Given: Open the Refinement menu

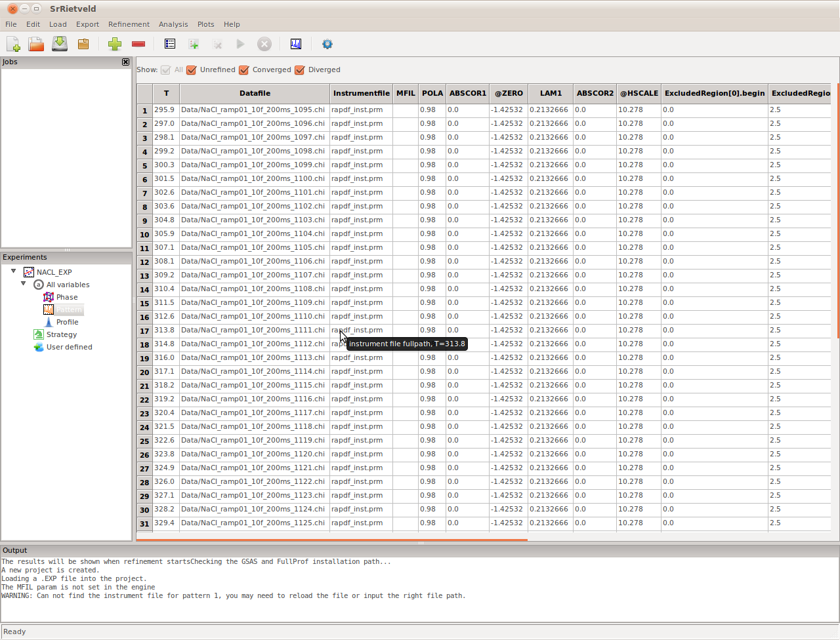Looking at the screenshot, I should (129, 24).
